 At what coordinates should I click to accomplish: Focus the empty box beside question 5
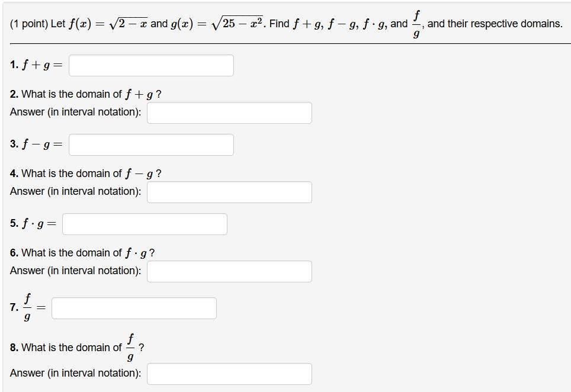[x=144, y=224]
